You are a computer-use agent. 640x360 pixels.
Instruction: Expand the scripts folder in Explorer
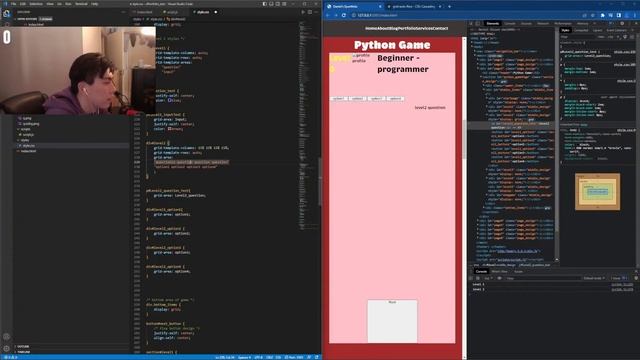(25, 129)
